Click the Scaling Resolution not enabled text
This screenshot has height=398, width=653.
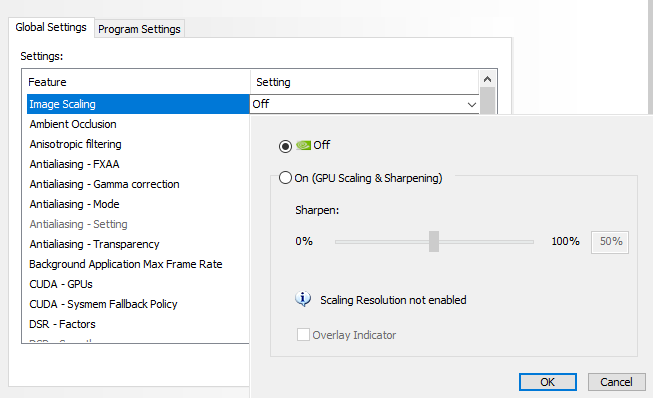tap(393, 300)
